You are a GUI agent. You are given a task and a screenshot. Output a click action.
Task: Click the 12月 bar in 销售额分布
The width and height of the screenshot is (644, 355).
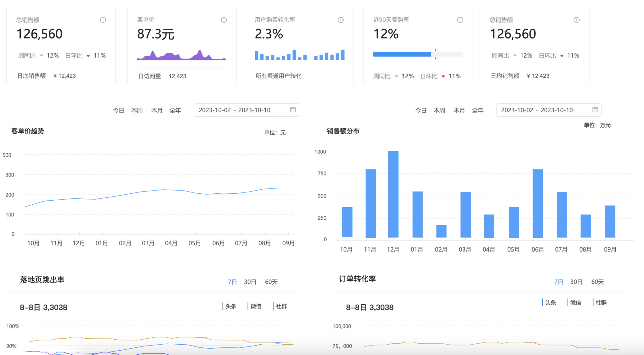[393, 194]
